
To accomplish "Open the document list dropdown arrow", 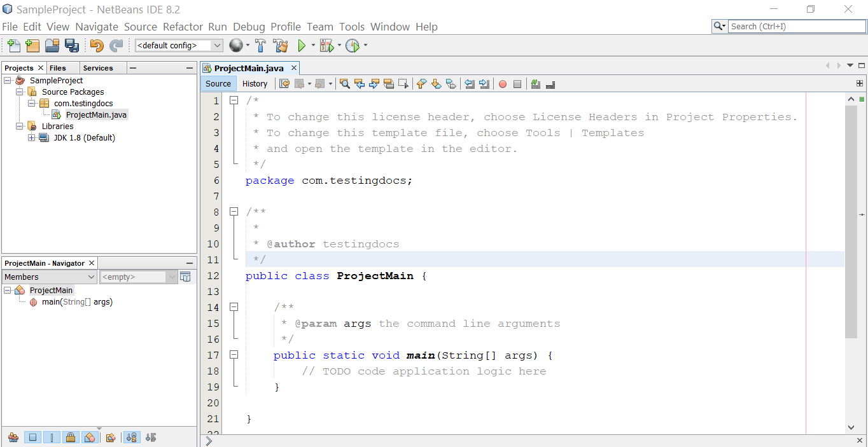I will [850, 65].
